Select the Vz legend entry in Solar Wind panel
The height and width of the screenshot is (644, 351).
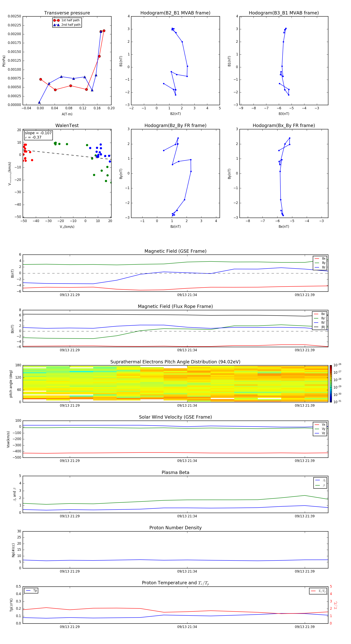(x=320, y=433)
